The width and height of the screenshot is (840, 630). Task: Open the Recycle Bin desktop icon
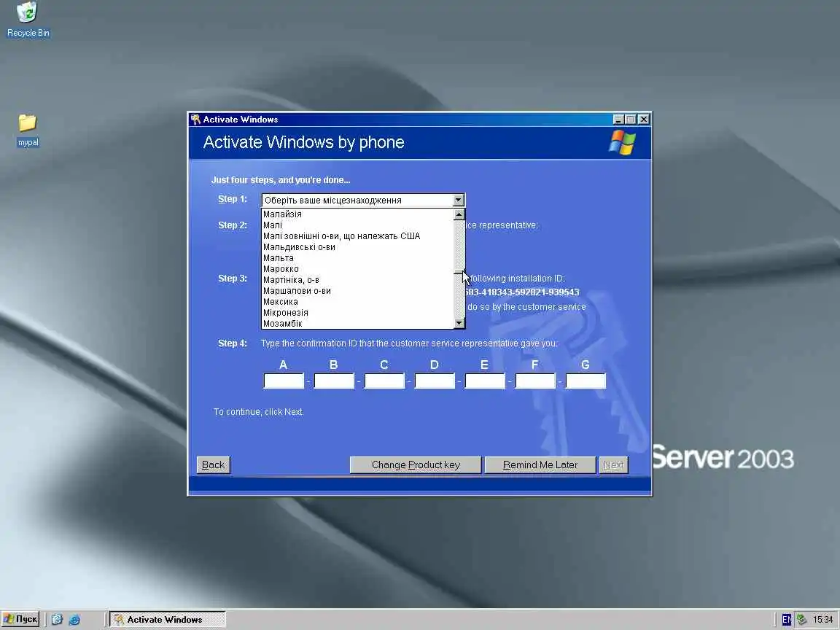tap(27, 20)
